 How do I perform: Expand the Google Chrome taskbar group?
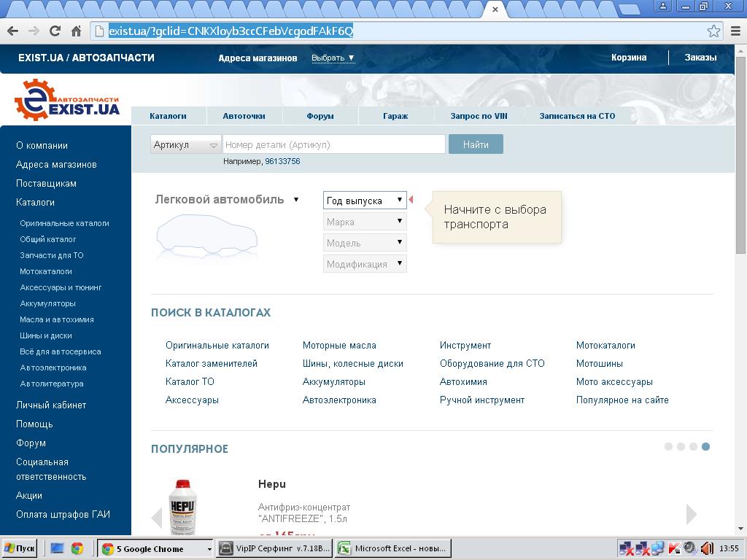(x=155, y=548)
